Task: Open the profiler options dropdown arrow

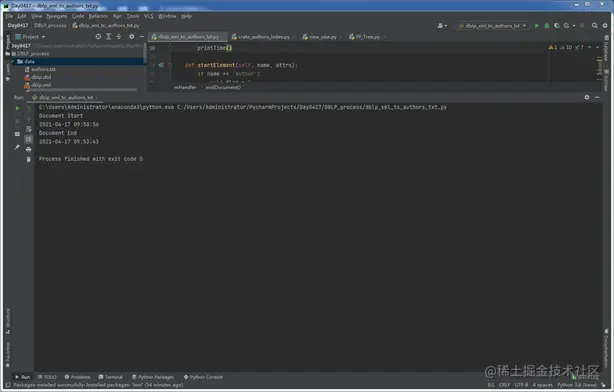Action: 574,26
